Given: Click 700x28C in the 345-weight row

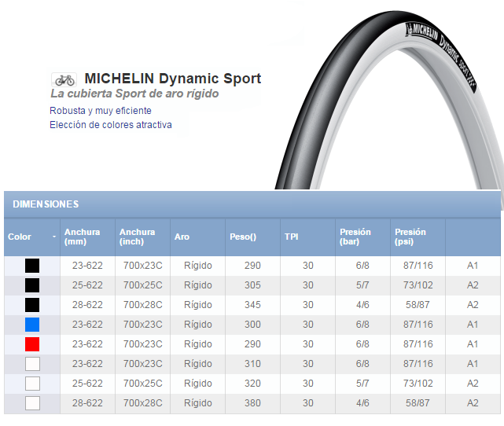Looking at the screenshot, I should [x=143, y=304].
